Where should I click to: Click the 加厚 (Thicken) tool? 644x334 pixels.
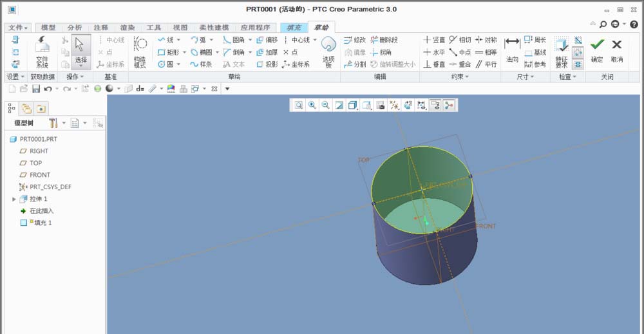267,52
